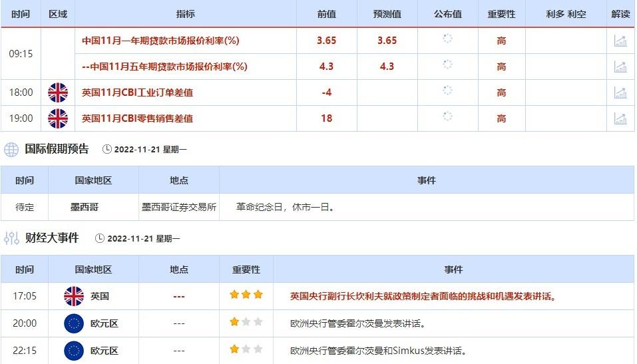Click UK flag icon in 18:00 row

[x=58, y=92]
